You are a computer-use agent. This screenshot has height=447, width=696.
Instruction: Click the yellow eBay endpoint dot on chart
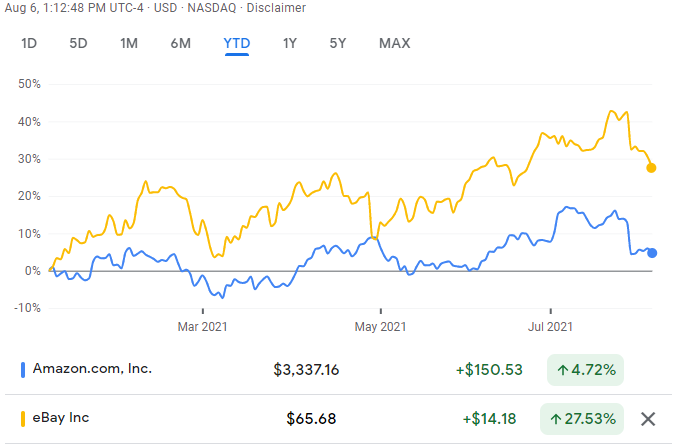[x=652, y=167]
